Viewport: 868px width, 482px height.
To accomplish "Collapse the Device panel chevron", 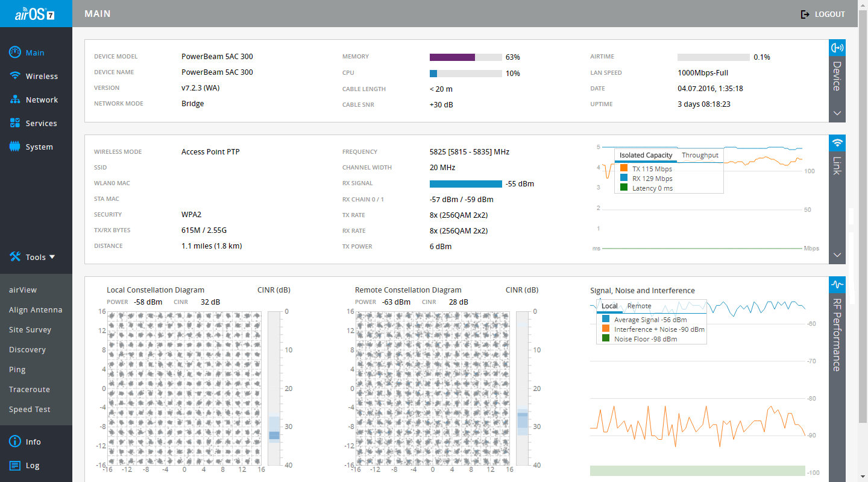I will [837, 113].
